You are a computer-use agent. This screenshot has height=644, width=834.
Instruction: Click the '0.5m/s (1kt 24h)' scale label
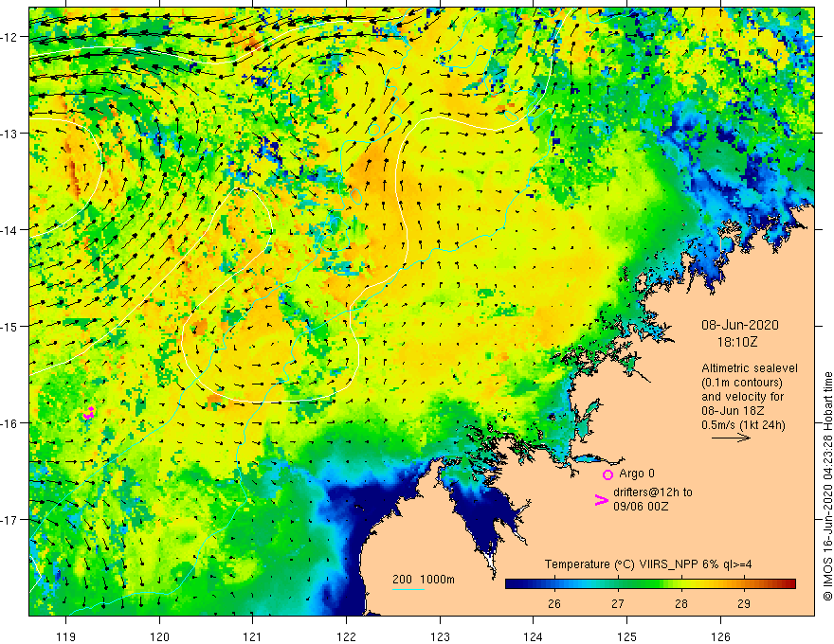click(x=743, y=425)
